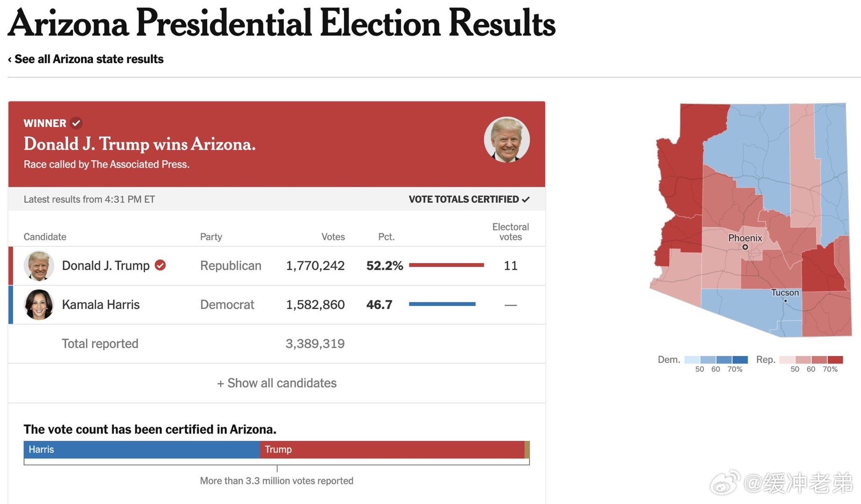Click the darkest blue Dem. 70% legend swatch
Screen dimensions: 861x504
(740, 360)
